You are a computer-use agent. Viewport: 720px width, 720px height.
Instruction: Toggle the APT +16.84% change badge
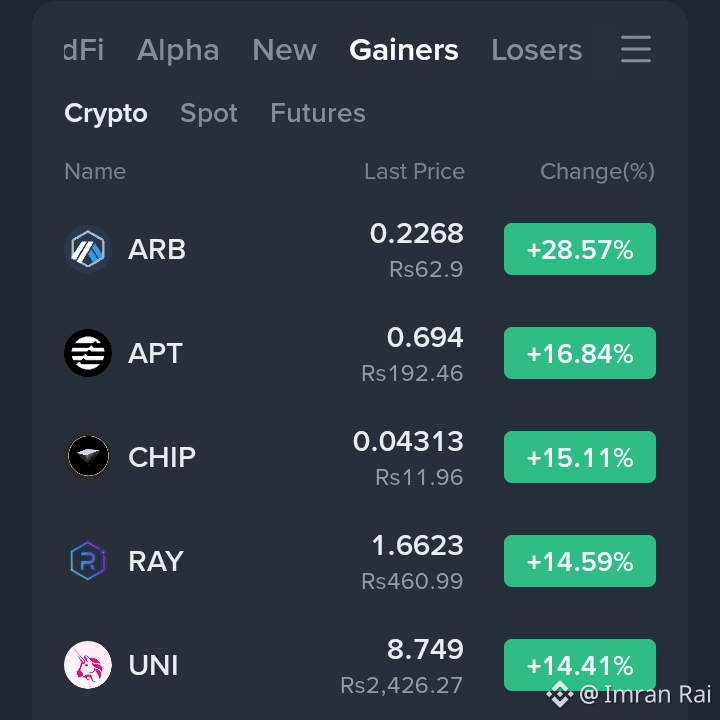click(x=579, y=353)
